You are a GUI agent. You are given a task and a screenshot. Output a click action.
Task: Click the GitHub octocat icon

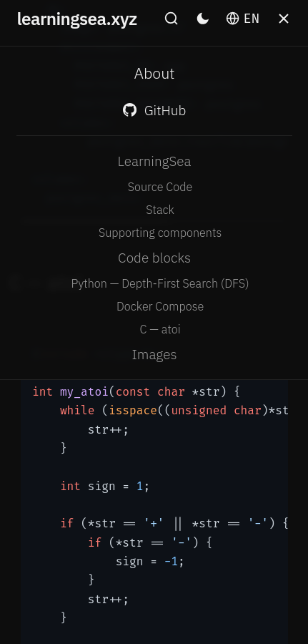click(129, 110)
